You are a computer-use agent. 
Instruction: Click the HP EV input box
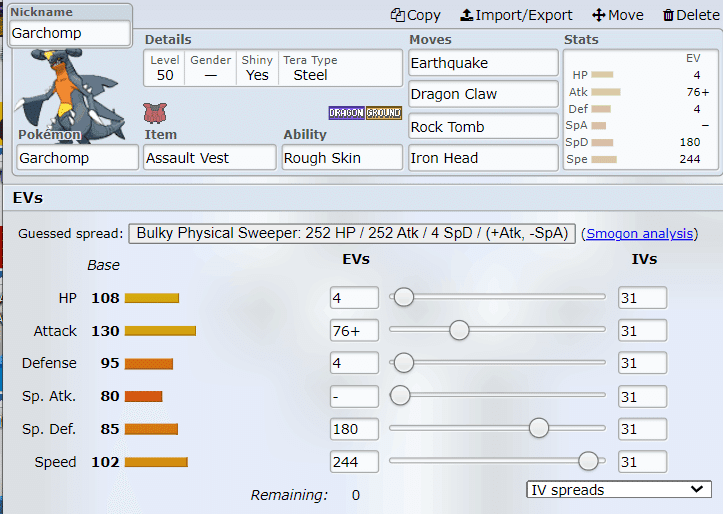354,298
